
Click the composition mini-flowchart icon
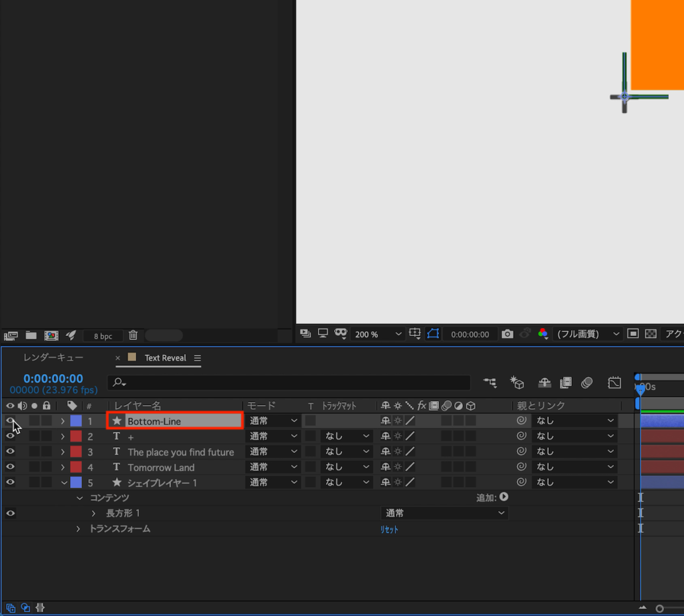(x=491, y=383)
